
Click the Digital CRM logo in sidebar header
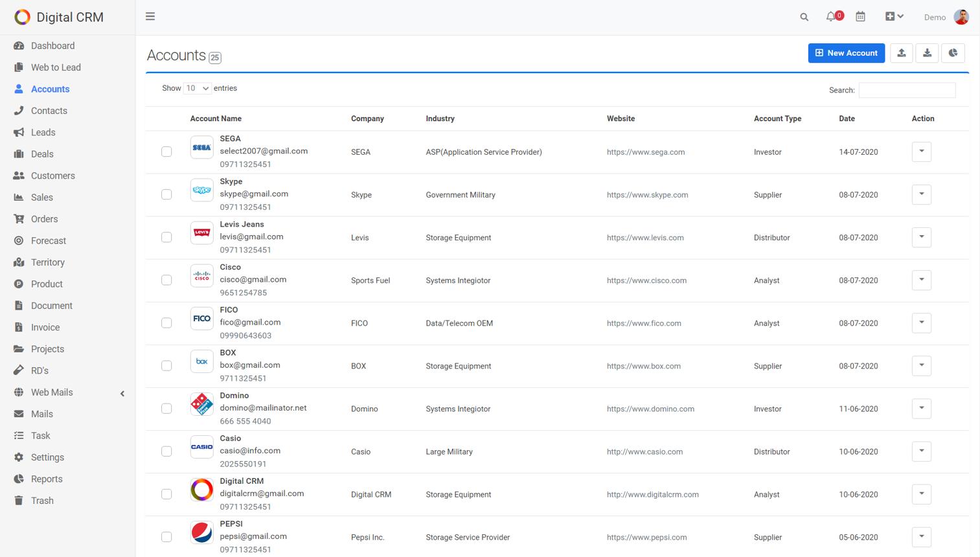(22, 17)
